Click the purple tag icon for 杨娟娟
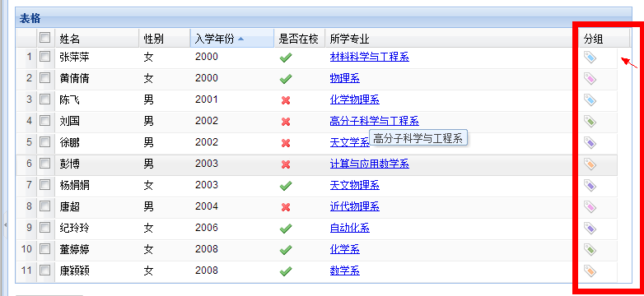The width and height of the screenshot is (644, 296). pyautogui.click(x=590, y=186)
